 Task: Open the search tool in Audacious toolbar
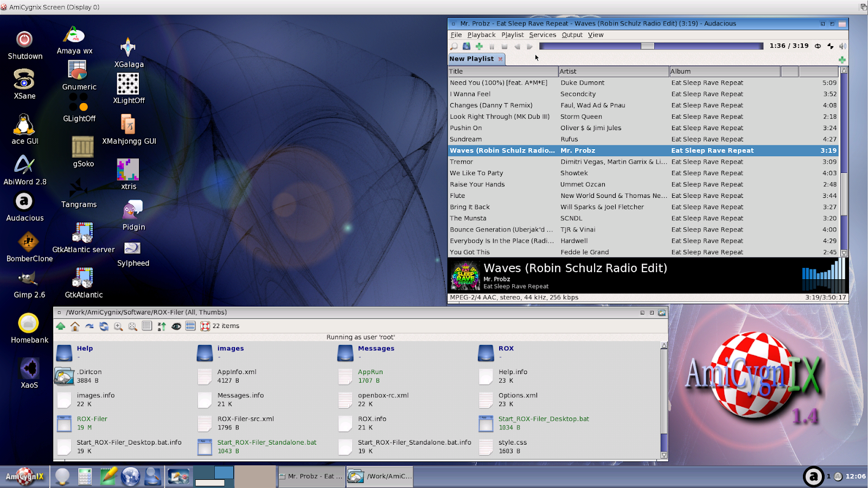[454, 47]
